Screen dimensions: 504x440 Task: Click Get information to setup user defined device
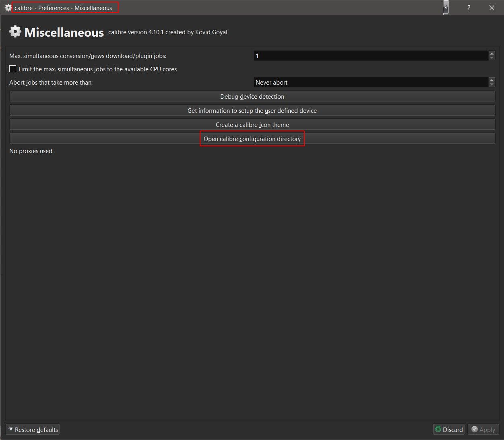pos(252,110)
